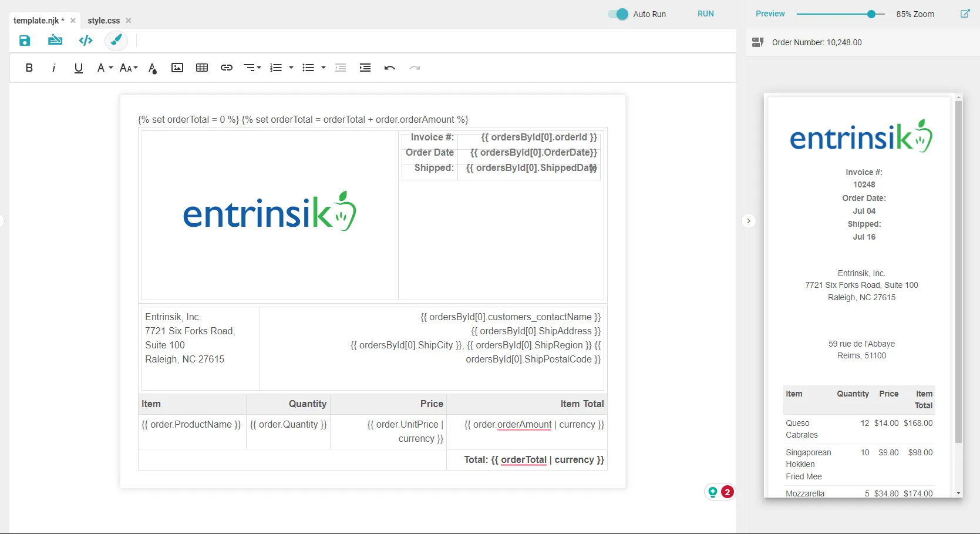The image size is (980, 534).
Task: Click the ordersById[0].ShippedDate placeholder
Action: (531, 167)
